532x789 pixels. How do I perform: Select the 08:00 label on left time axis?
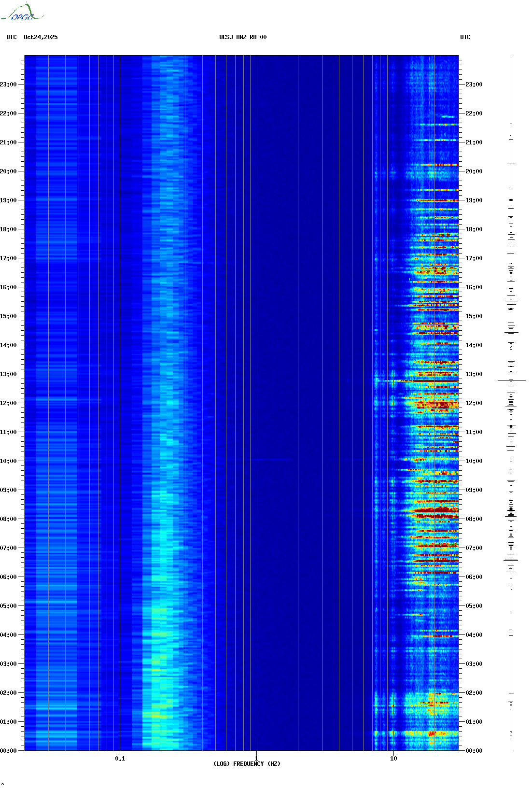tap(8, 519)
